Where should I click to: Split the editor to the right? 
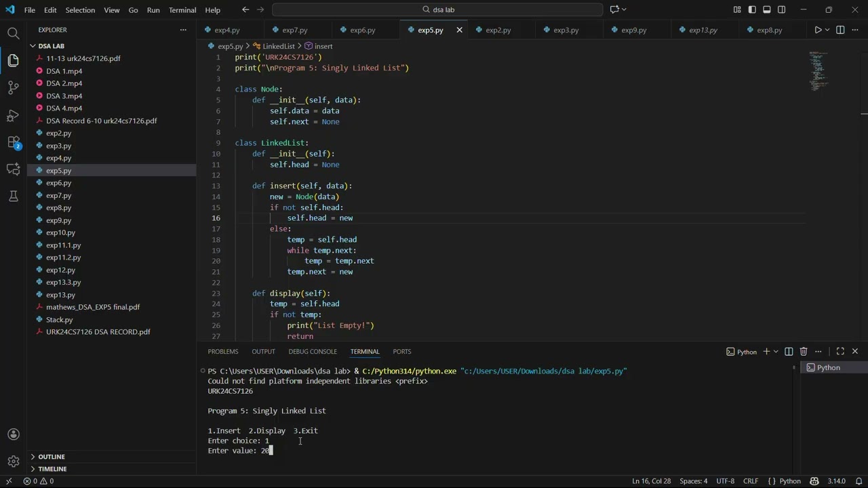(840, 30)
